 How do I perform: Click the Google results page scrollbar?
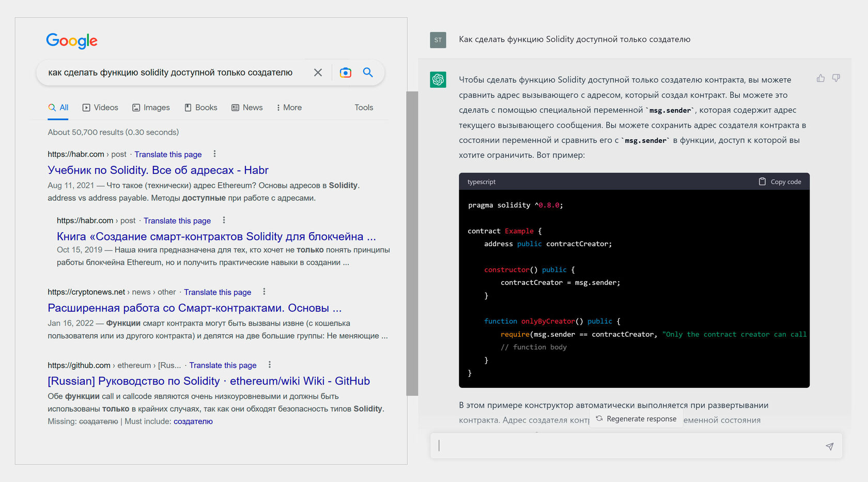412,244
